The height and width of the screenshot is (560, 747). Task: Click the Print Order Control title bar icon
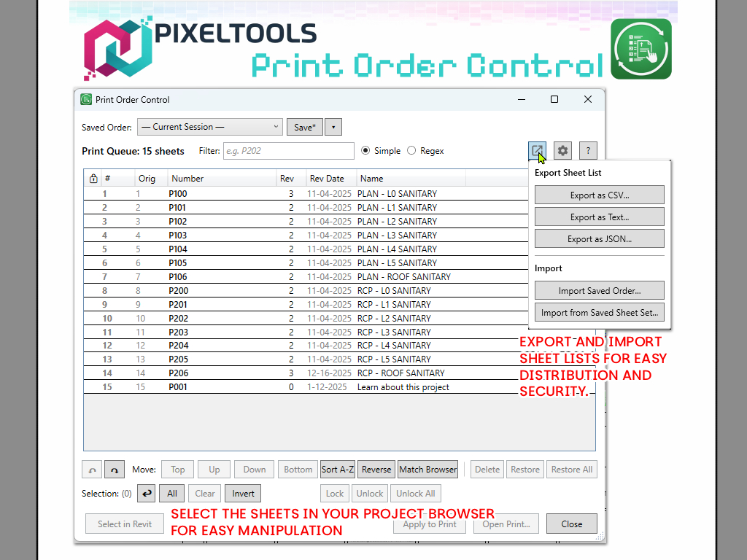tap(86, 100)
